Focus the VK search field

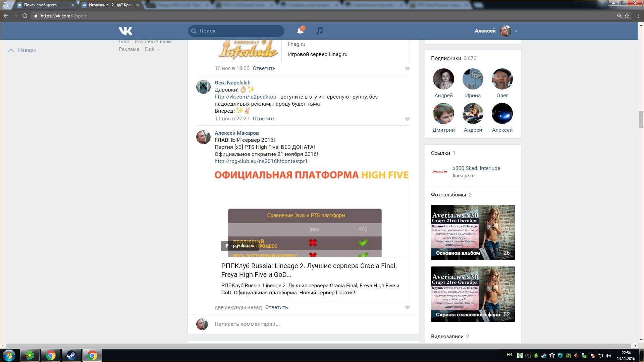(x=236, y=31)
